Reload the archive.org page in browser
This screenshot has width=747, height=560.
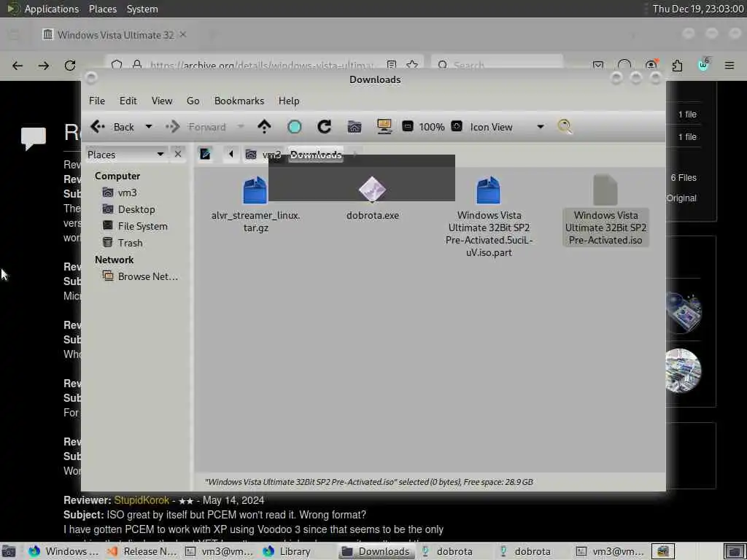coord(70,65)
